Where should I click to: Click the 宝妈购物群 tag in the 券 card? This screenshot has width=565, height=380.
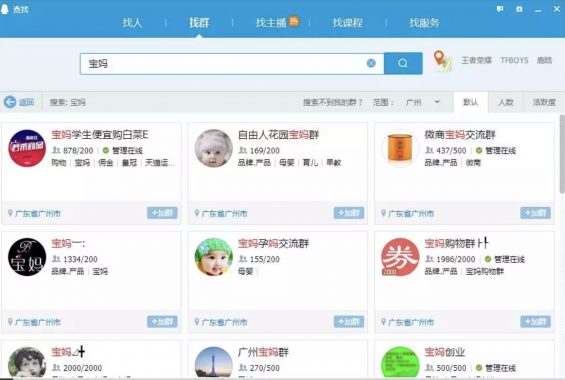[x=485, y=271]
